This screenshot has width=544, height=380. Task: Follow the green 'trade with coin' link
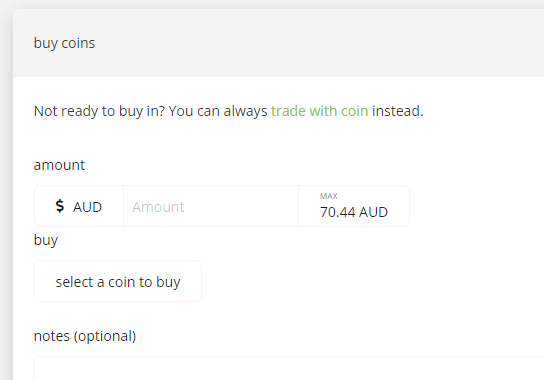coord(320,111)
